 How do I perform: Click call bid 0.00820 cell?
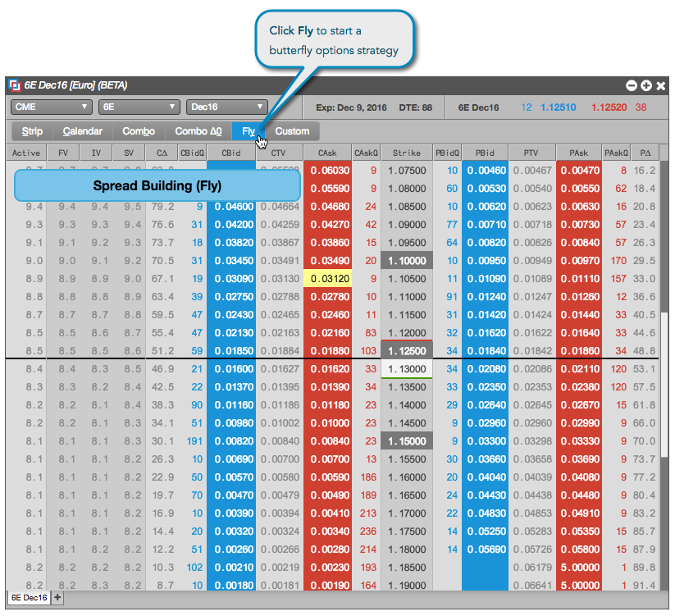231,441
